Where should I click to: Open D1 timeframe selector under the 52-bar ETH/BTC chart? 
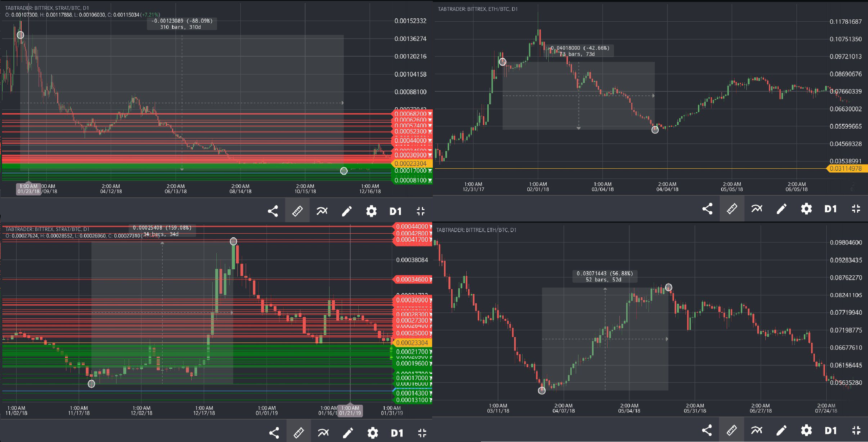830,430
